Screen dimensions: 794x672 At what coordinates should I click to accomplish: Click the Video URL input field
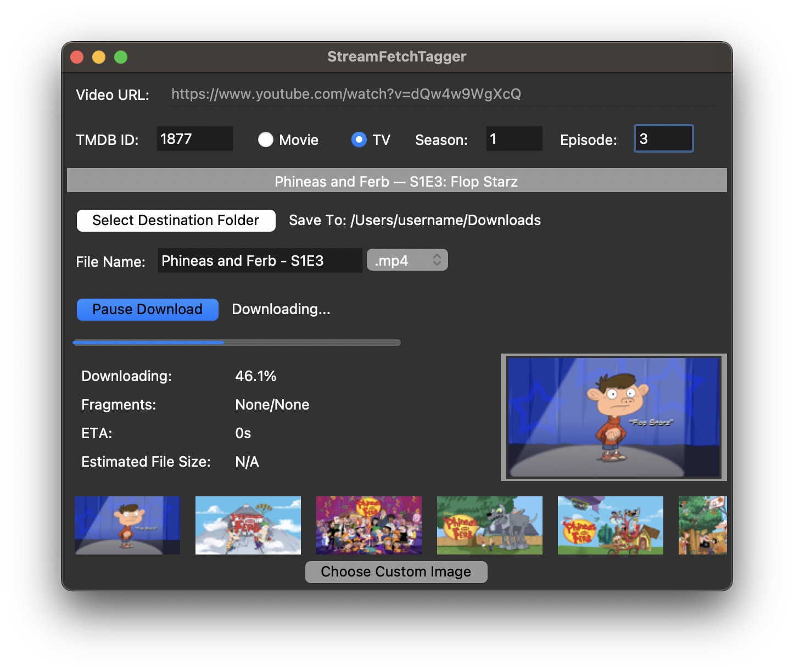click(444, 94)
